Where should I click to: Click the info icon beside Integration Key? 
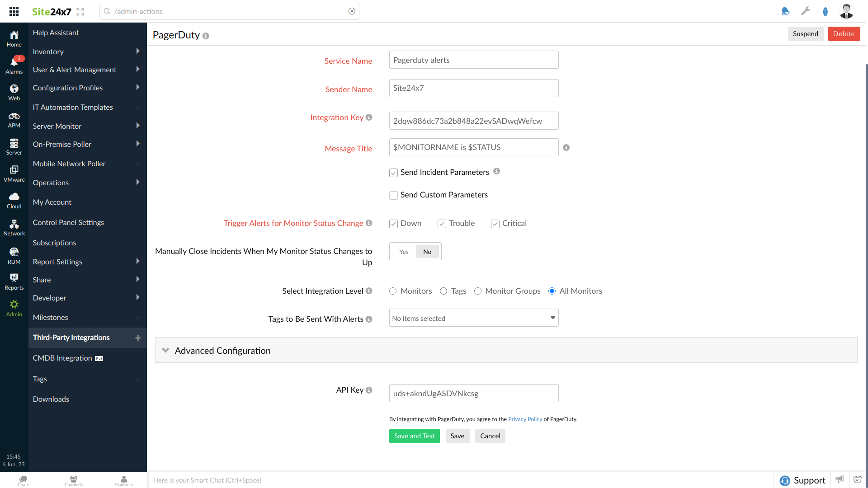tap(369, 117)
